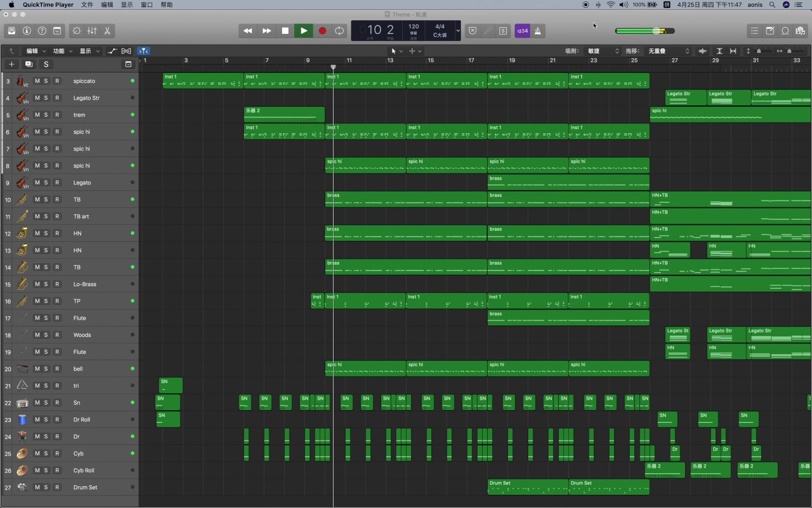Toggle waveform zoom button
Image resolution: width=812 pixels, height=508 pixels.
[x=703, y=51]
